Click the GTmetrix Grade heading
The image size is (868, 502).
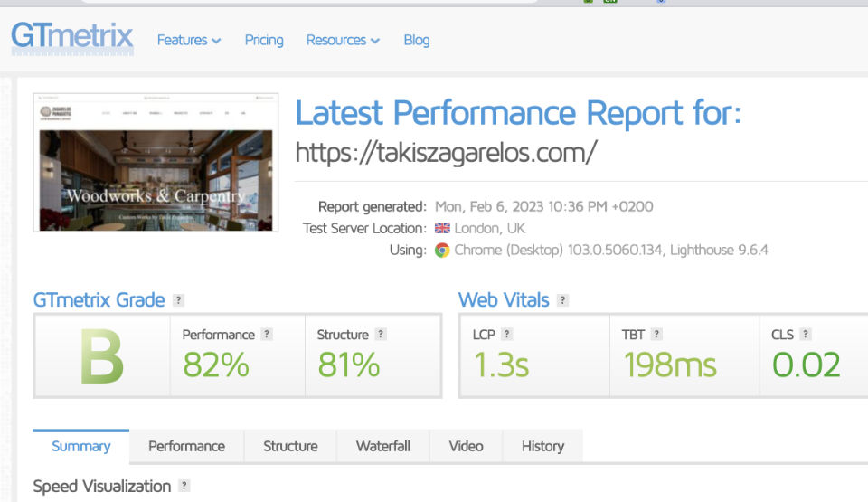[x=99, y=299]
